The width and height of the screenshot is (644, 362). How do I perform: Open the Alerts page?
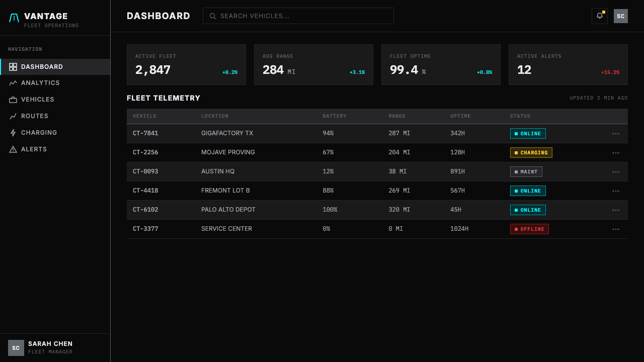click(55, 149)
